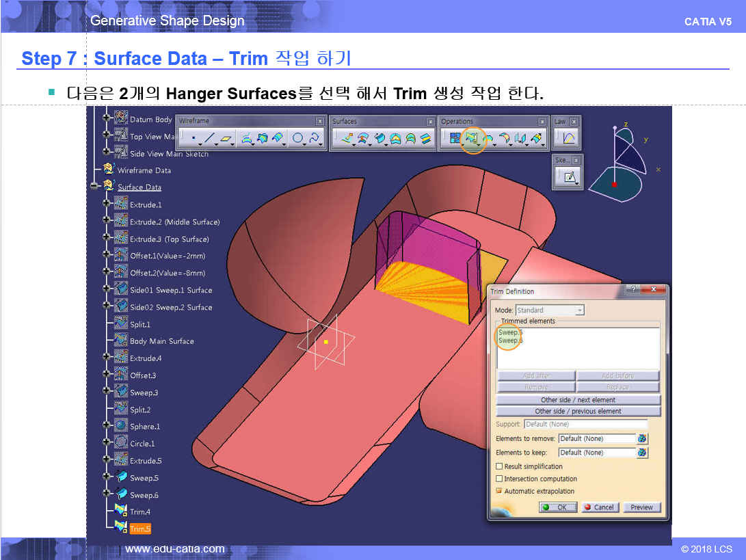Screen dimensions: 746x560
Task: Open the Law tool icon
Action: point(569,139)
